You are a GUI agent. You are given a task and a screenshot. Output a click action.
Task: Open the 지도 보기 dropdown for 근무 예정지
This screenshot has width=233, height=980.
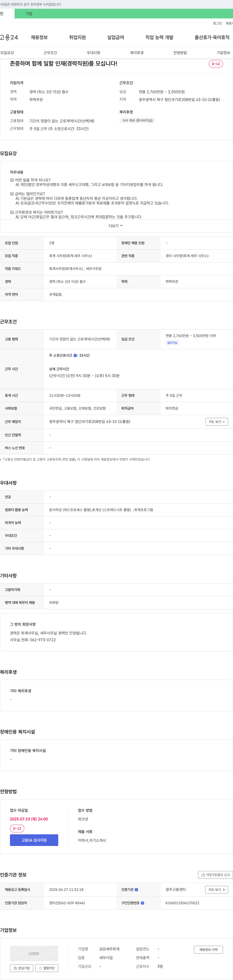[x=217, y=422]
